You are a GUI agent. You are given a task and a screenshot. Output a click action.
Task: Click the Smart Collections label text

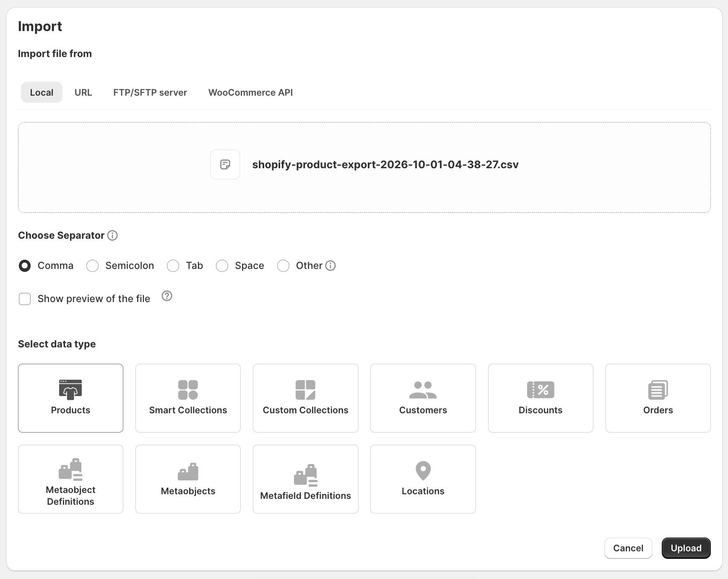188,410
